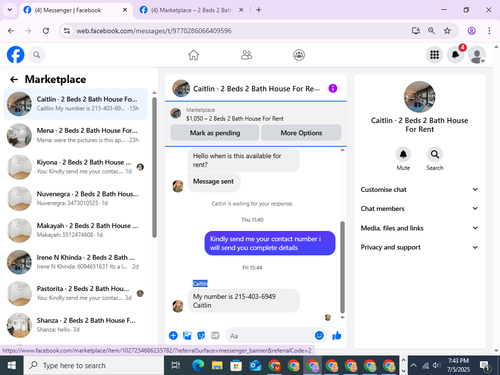
Task: Close the Marketplace browser tab
Action: (x=241, y=10)
